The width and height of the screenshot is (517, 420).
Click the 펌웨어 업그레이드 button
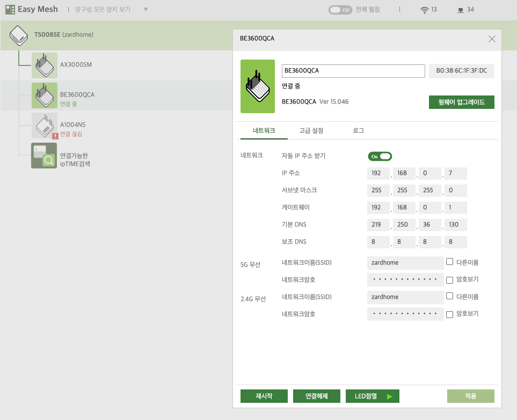coord(461,102)
